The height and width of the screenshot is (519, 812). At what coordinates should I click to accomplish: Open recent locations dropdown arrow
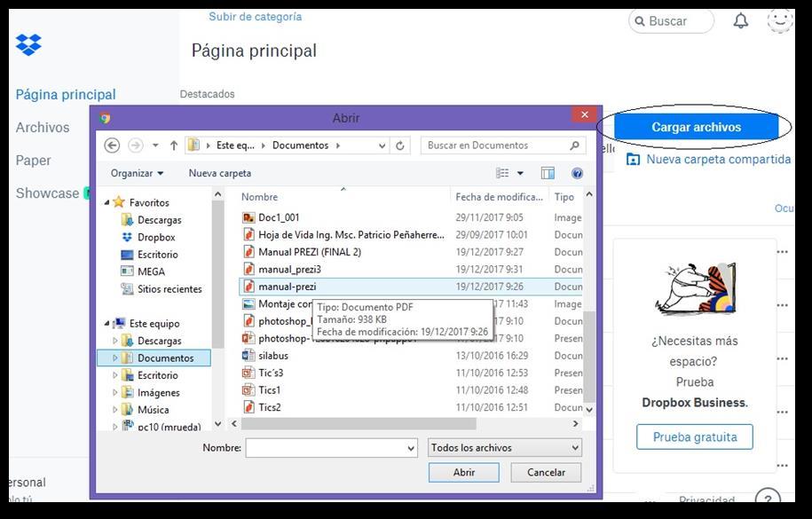[x=155, y=145]
